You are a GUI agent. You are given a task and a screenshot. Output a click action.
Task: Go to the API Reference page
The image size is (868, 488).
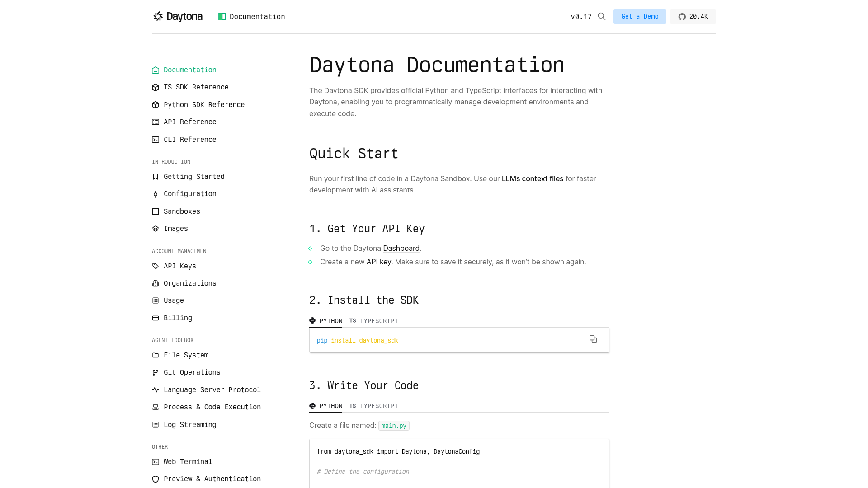click(x=190, y=122)
